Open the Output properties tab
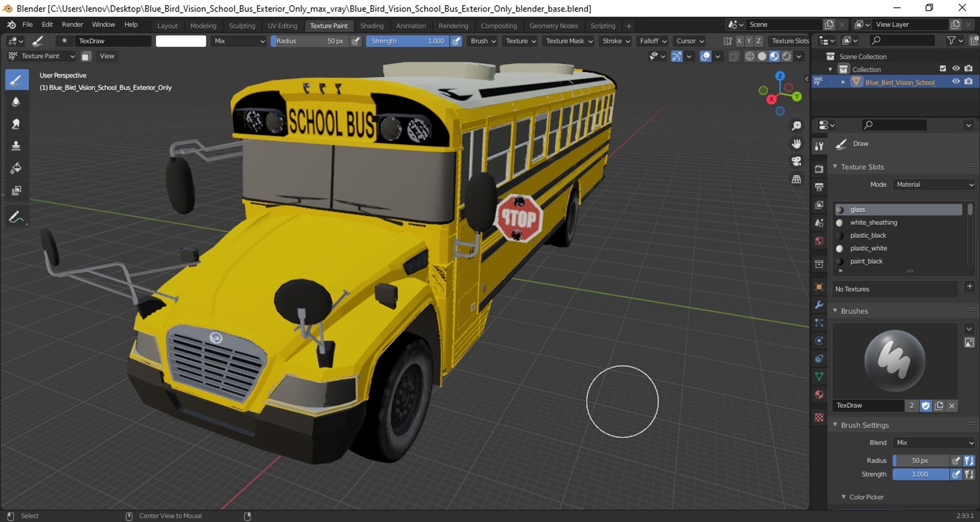Image resolution: width=980 pixels, height=522 pixels. click(819, 187)
